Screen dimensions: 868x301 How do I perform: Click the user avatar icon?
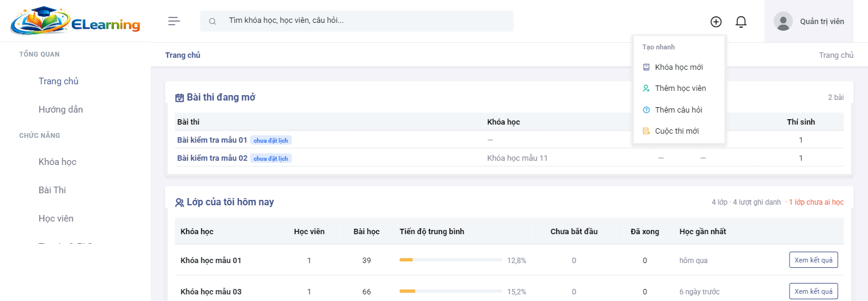783,21
